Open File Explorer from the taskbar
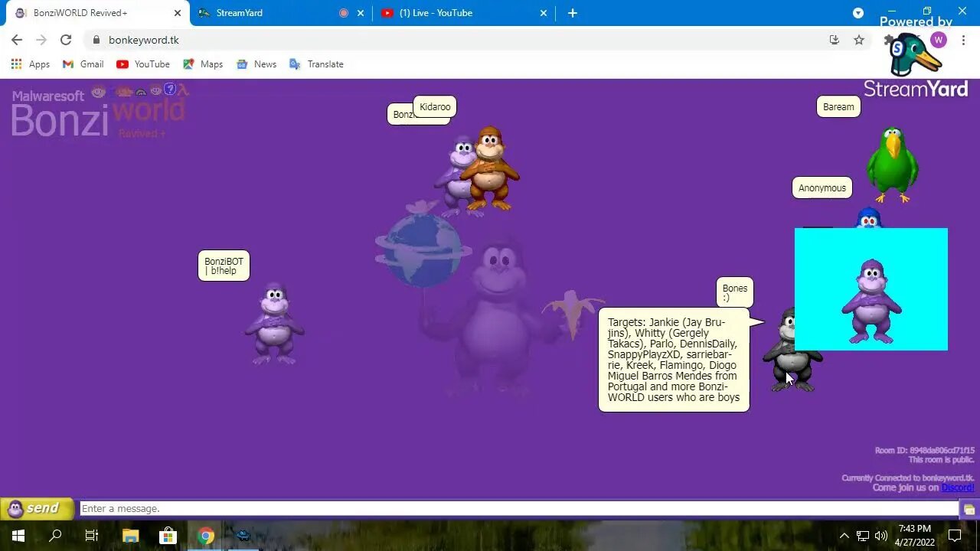Screen dimensions: 980x551 pos(130,536)
